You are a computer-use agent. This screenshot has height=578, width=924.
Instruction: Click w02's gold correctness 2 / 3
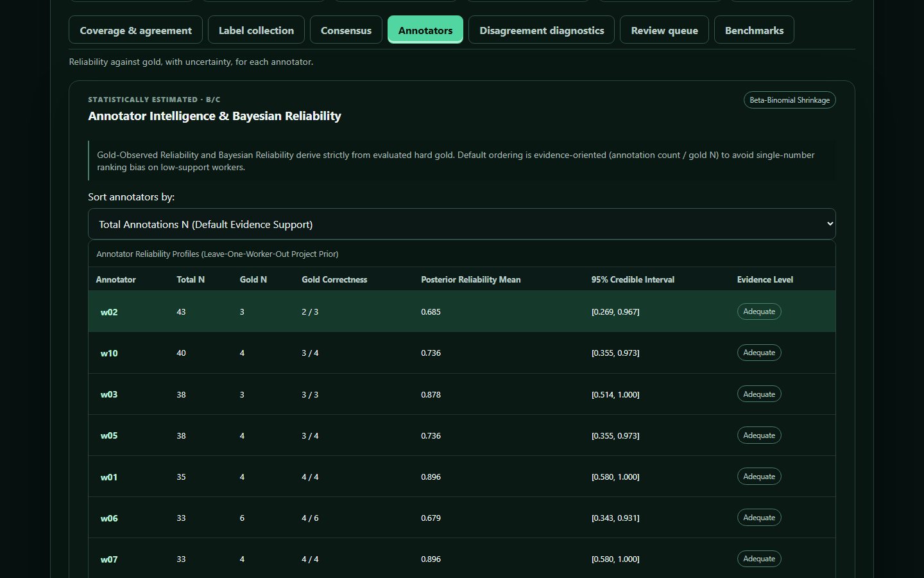tap(310, 311)
